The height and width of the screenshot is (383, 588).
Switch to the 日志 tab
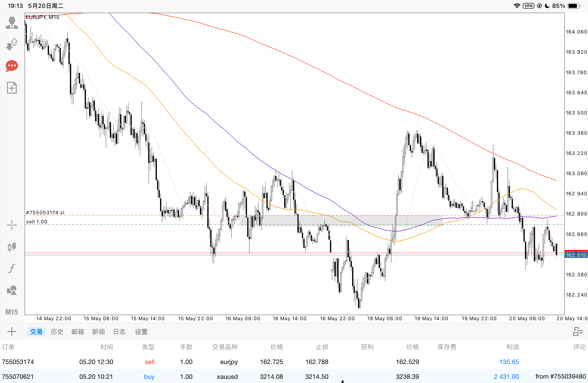pyautogui.click(x=119, y=332)
